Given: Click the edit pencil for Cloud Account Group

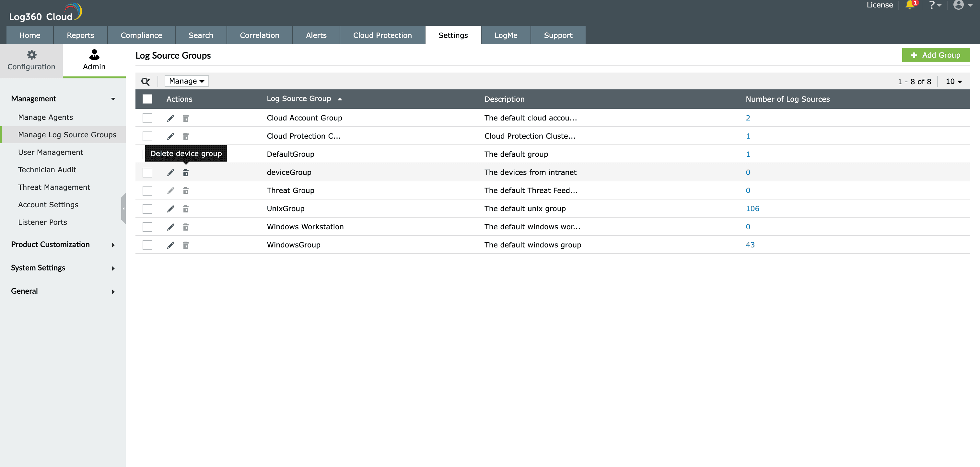Looking at the screenshot, I should point(170,118).
